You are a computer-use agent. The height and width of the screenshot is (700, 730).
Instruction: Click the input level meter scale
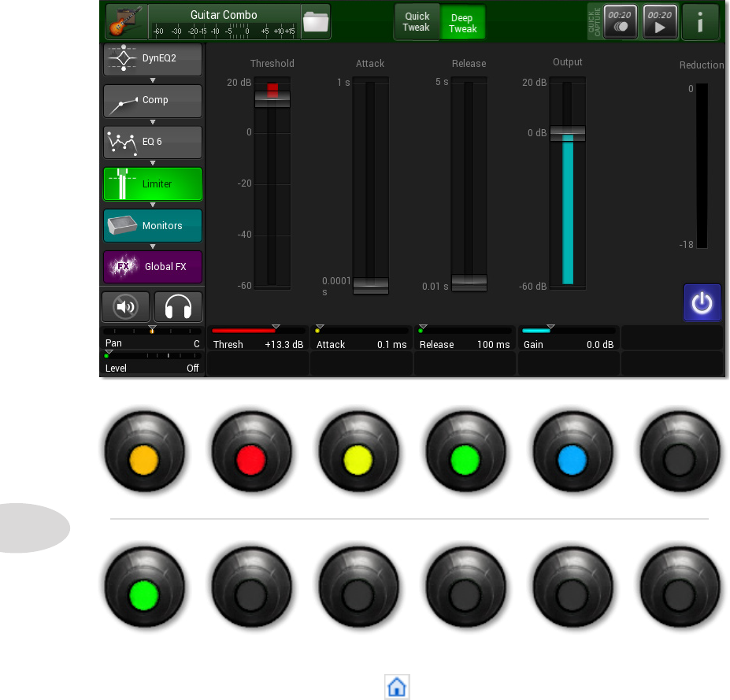click(x=224, y=31)
